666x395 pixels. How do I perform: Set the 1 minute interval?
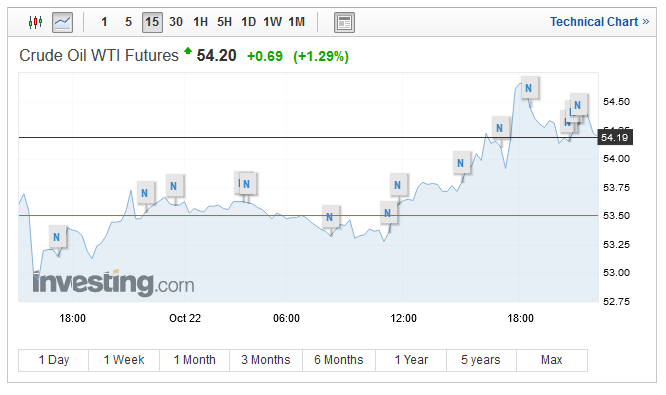pos(104,22)
